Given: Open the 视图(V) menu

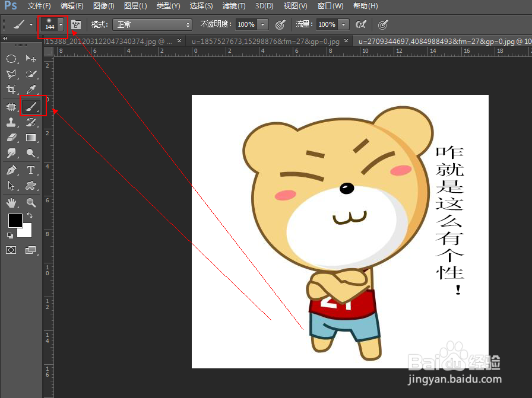Looking at the screenshot, I should tap(295, 6).
